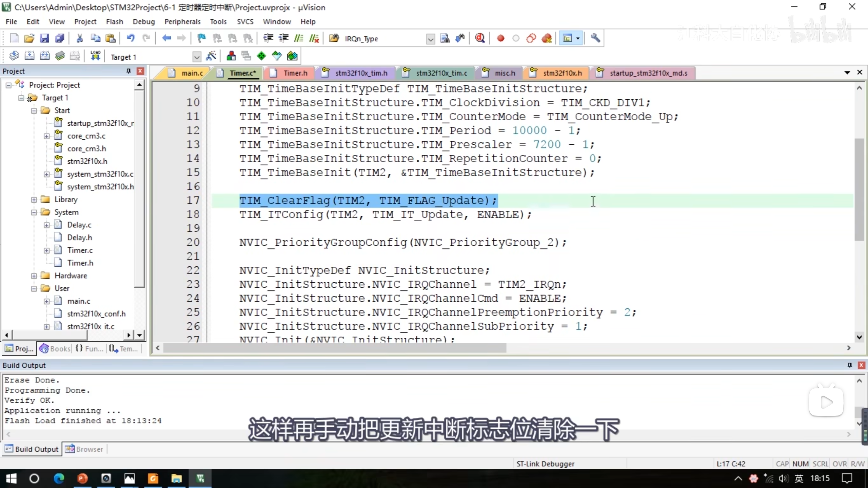The width and height of the screenshot is (868, 488).
Task: Click the Save All toolbar icon
Action: click(60, 38)
